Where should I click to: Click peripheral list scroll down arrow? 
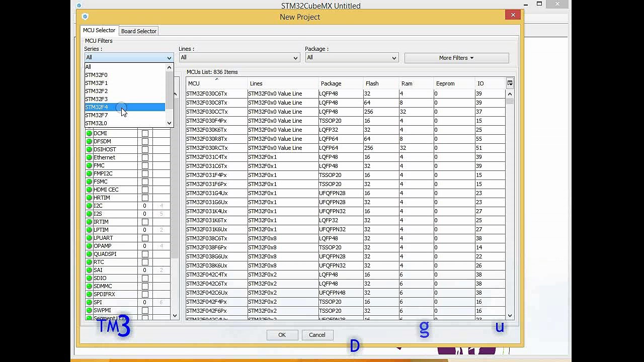click(175, 315)
